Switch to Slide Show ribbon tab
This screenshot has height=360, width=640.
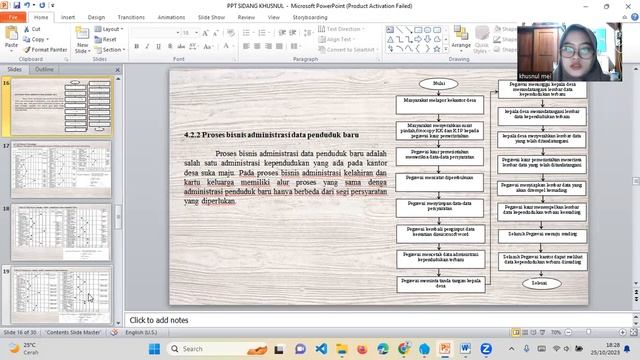(211, 17)
